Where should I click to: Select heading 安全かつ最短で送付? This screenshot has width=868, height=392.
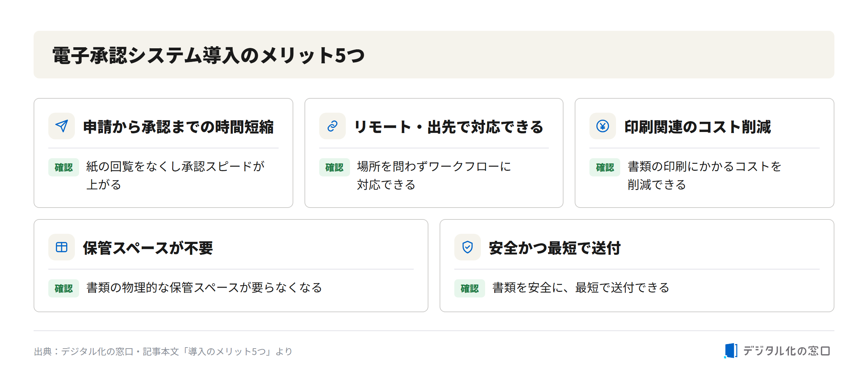click(555, 248)
